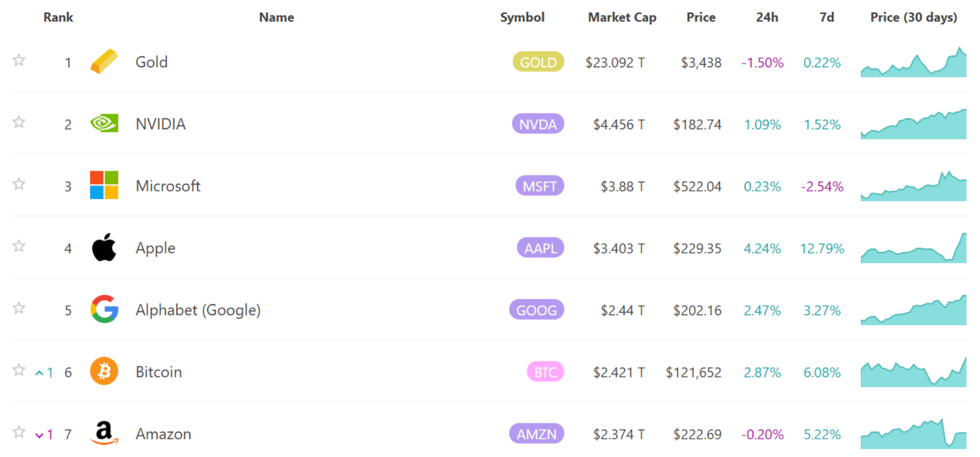Open Microsoft's 30-day price sparkline
The image size is (980, 457).
coord(913,185)
